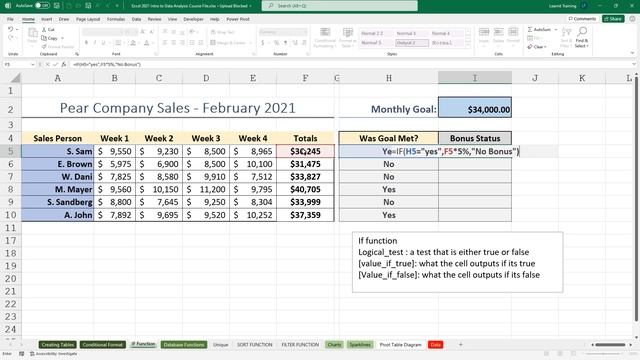Open Conditional Formatting menu
This screenshot has height=360, width=640.
325,38
